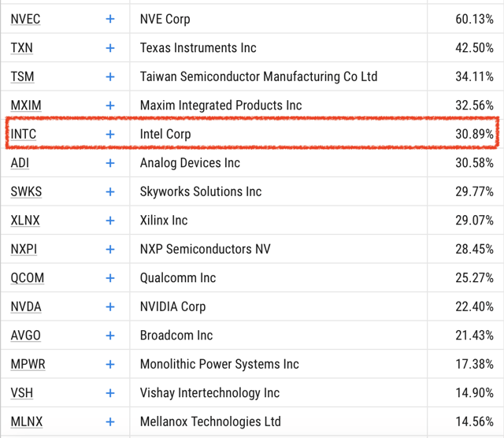504x438 pixels.
Task: Select the 28.45% value for NXPI
Action: pyautogui.click(x=474, y=249)
